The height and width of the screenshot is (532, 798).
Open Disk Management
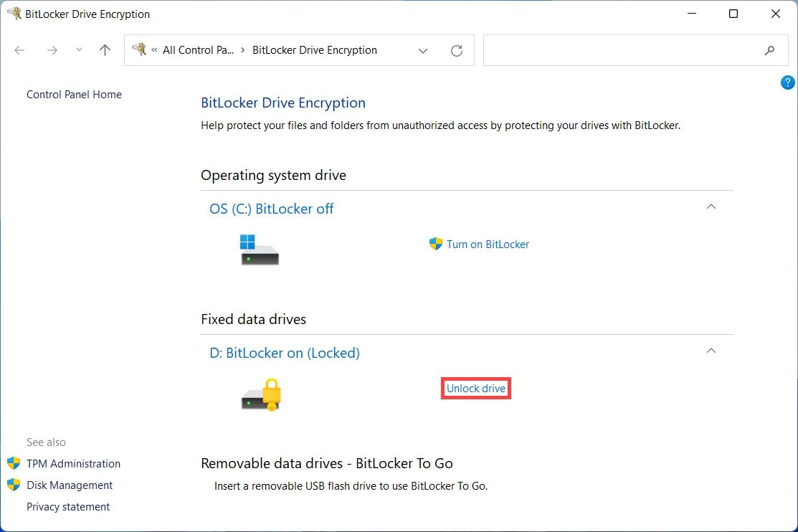tap(70, 485)
